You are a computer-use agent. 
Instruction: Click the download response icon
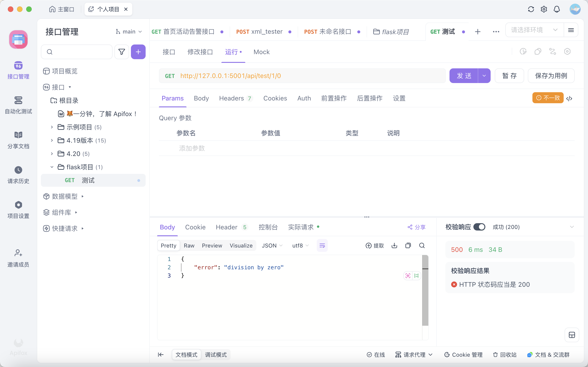coord(394,245)
